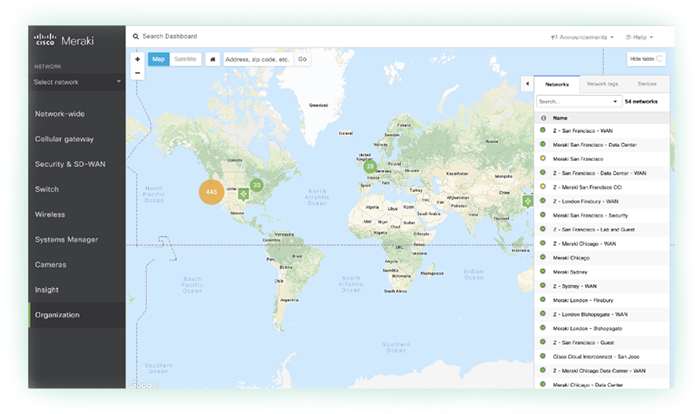Image resolution: width=700 pixels, height=414 pixels.
Task: Click the Cisco Meraki logo
Action: 64,40
